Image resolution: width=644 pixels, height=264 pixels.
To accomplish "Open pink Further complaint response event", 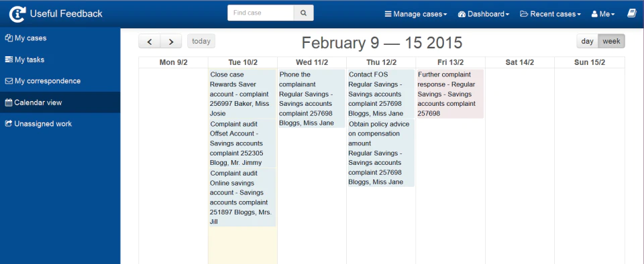I will (x=450, y=94).
